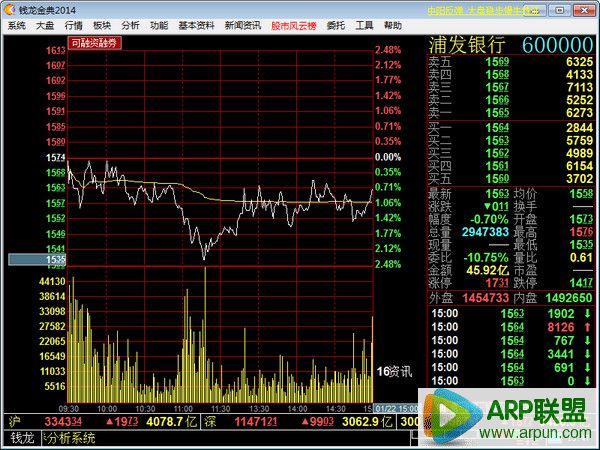Open the 工具 menu
Image resolution: width=600 pixels, height=450 pixels.
[x=364, y=26]
